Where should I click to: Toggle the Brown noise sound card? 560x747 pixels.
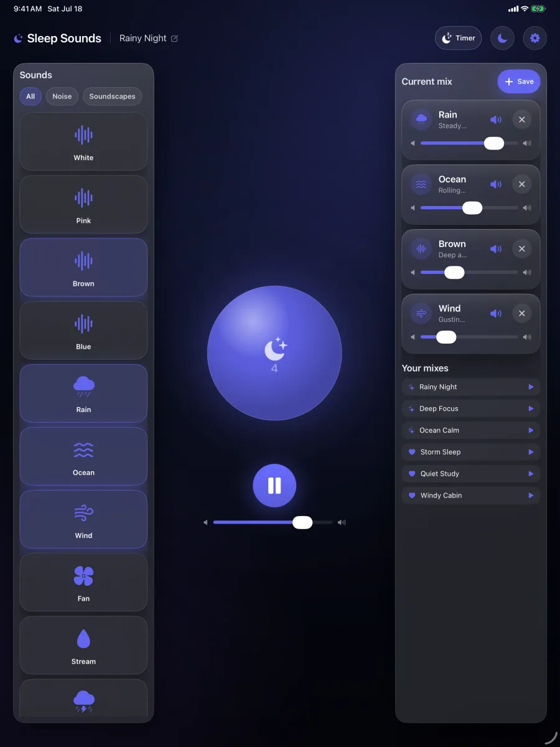[83, 267]
